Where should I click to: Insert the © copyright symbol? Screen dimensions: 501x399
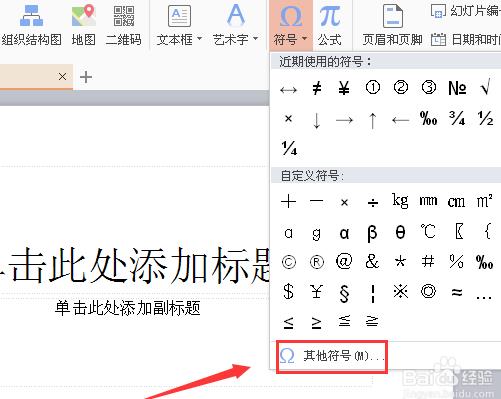(289, 262)
